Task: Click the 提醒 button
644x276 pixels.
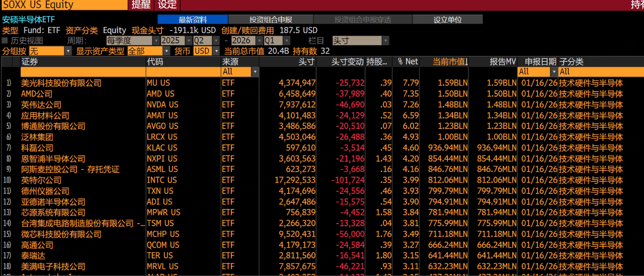Action: point(141,5)
